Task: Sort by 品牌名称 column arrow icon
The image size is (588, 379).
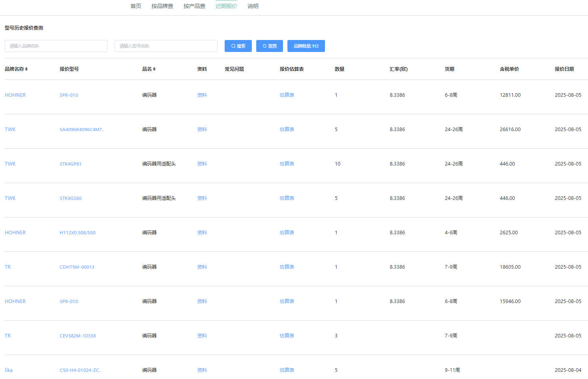Action: click(26, 69)
